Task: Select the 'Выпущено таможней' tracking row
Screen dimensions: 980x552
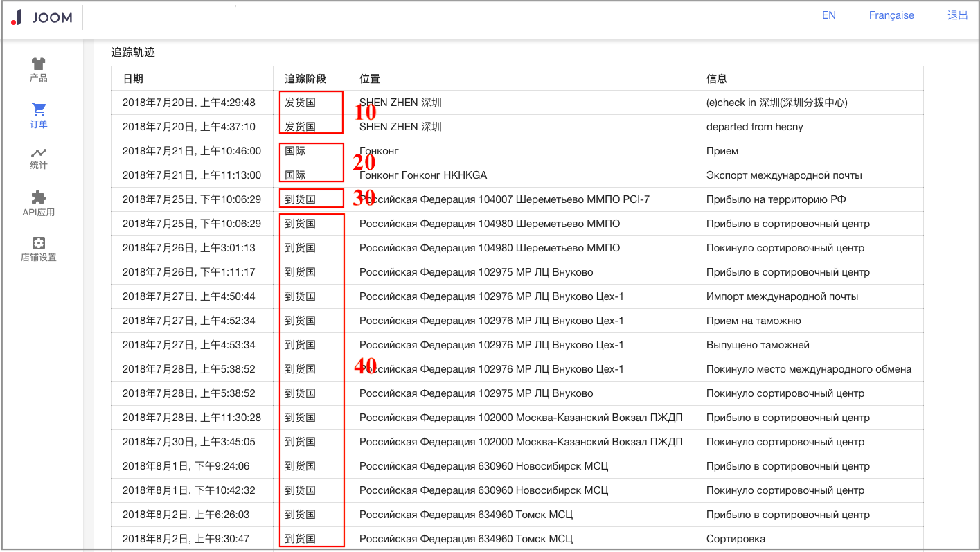Action: [758, 345]
